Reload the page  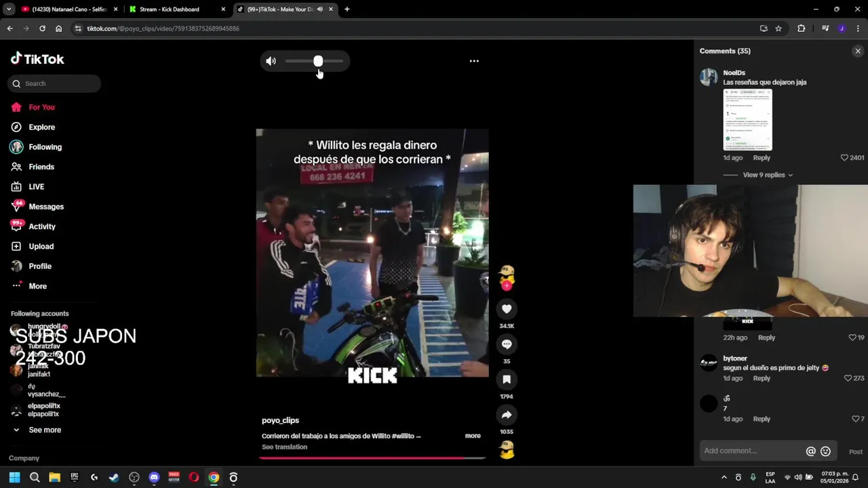tap(42, 28)
